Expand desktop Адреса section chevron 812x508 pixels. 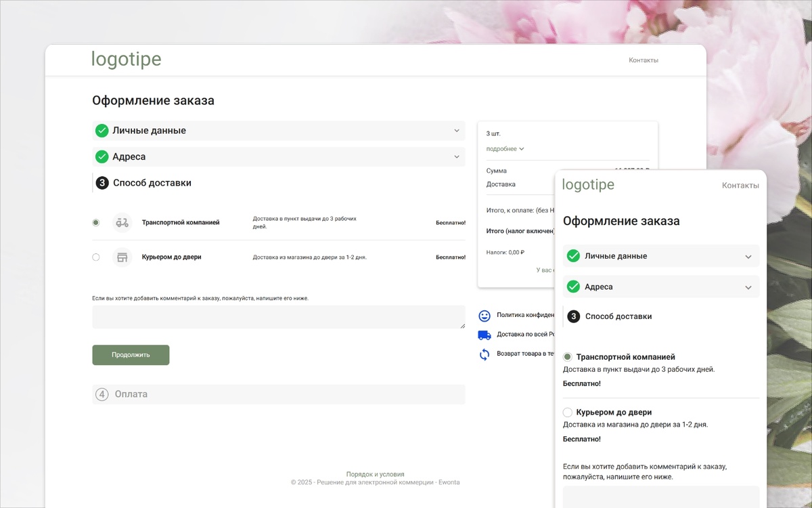(x=457, y=156)
